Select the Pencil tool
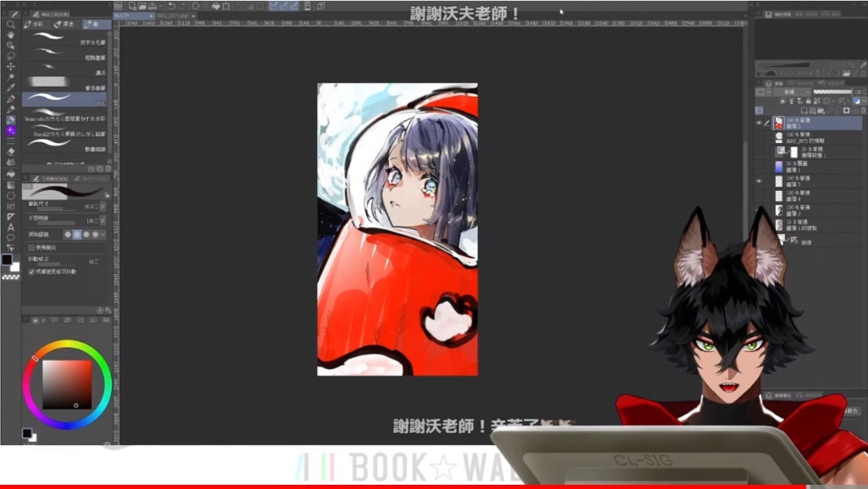Screen dimensions: 868x489 10,109
